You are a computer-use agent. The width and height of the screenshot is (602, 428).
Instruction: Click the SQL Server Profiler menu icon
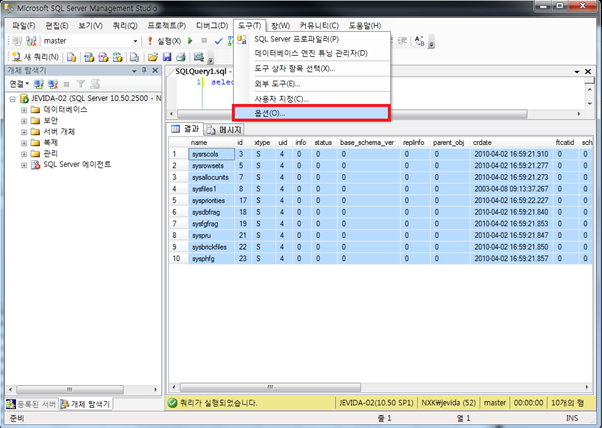[x=241, y=39]
